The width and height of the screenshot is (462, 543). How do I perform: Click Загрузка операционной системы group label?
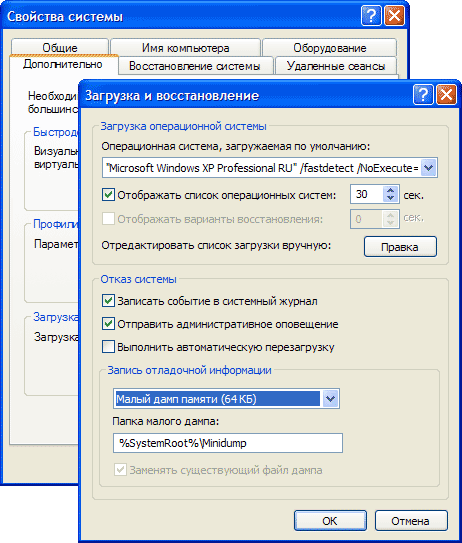(x=184, y=126)
